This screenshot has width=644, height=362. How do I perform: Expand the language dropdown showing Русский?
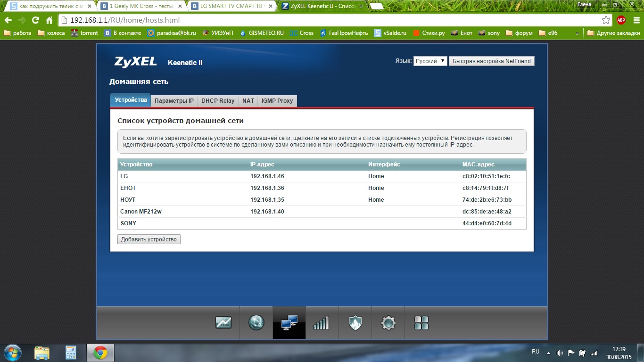pyautogui.click(x=430, y=61)
